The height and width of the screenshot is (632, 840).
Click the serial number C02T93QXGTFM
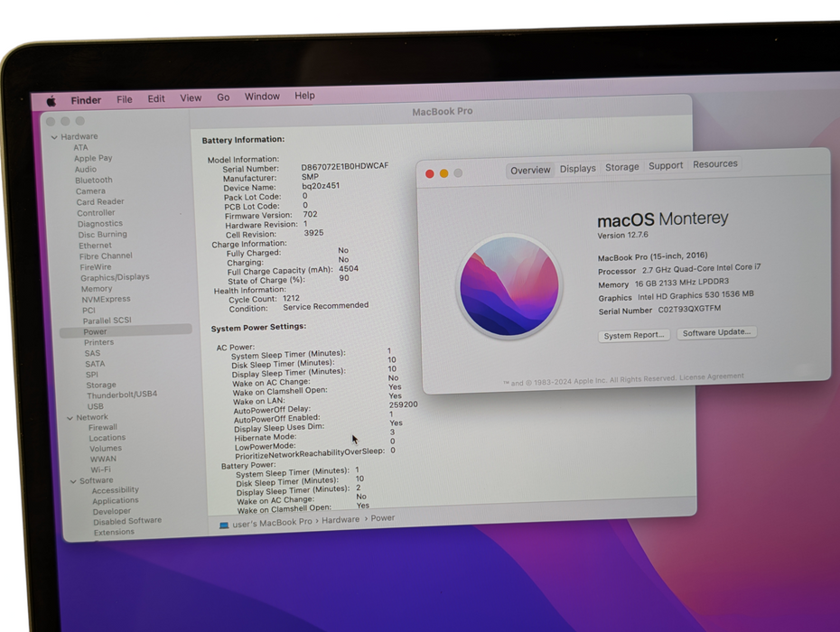coord(689,309)
